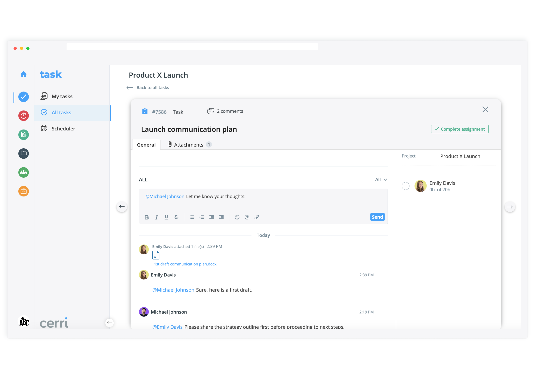
Task: Expand the All filter dropdown
Action: point(381,180)
